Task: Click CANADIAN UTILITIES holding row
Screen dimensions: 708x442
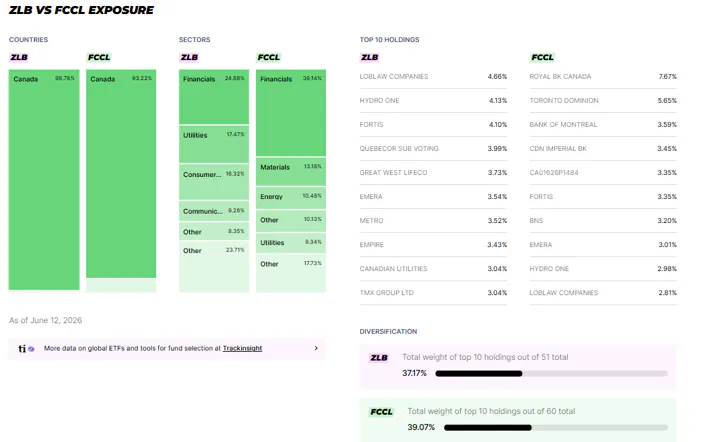Action: pos(433,269)
